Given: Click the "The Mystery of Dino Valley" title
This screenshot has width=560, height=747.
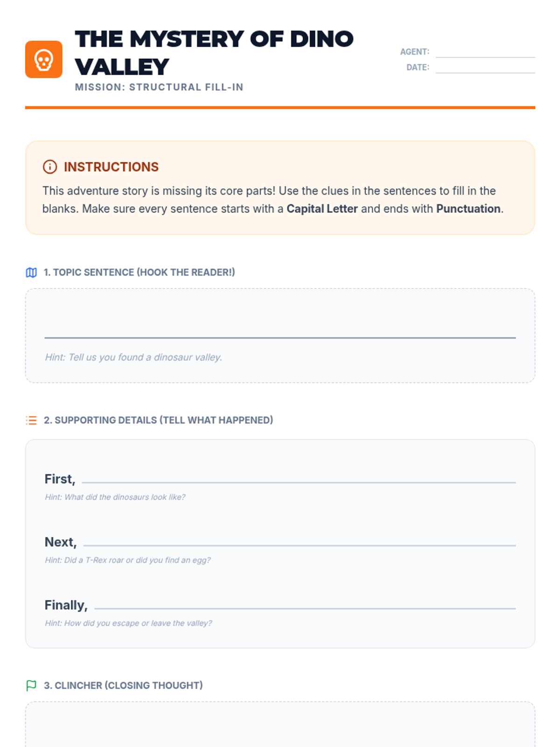Looking at the screenshot, I should pos(214,52).
